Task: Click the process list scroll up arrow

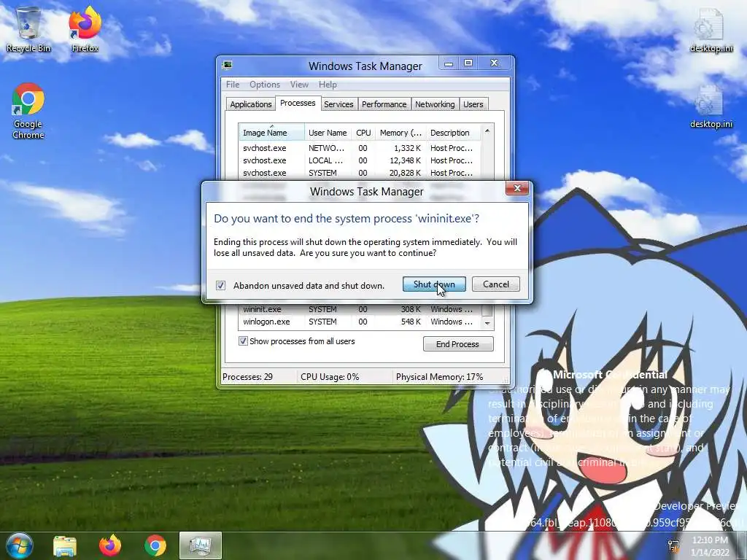Action: pyautogui.click(x=487, y=131)
